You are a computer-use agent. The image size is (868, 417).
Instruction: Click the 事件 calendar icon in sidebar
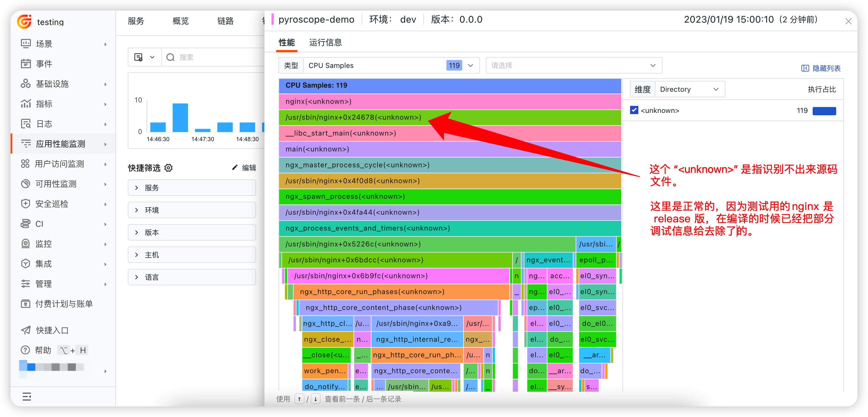tap(26, 64)
